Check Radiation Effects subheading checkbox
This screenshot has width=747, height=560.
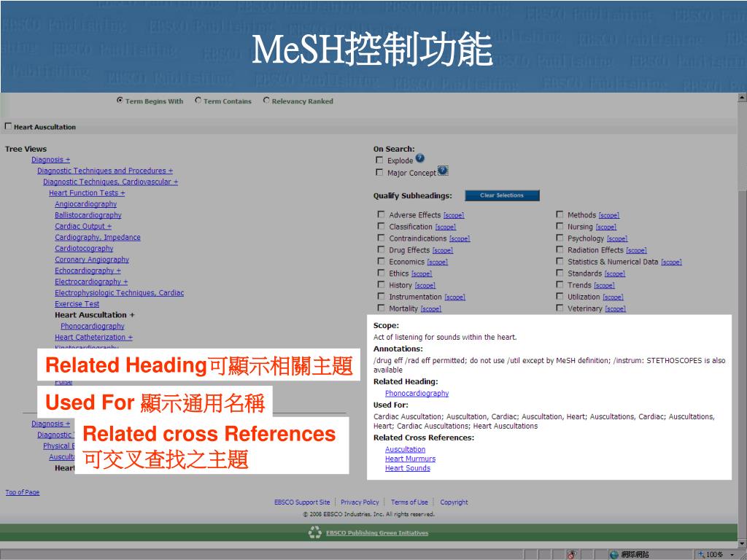[560, 249]
